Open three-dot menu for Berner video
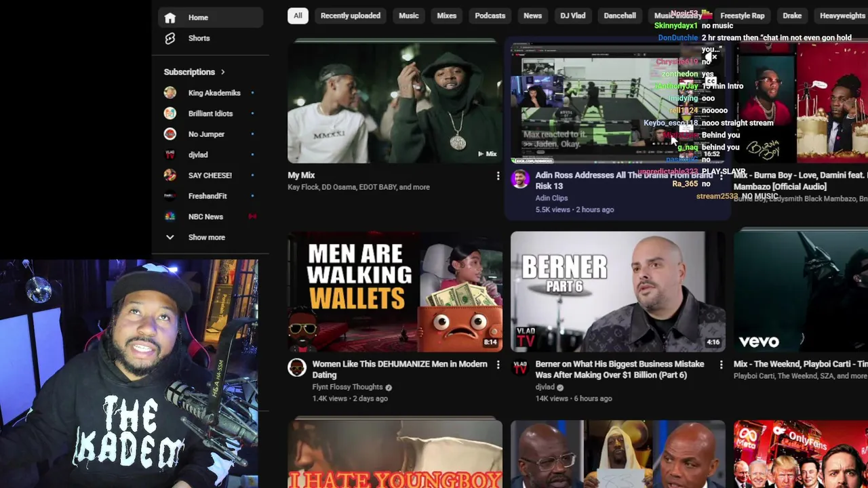This screenshot has height=488, width=868. tap(721, 365)
